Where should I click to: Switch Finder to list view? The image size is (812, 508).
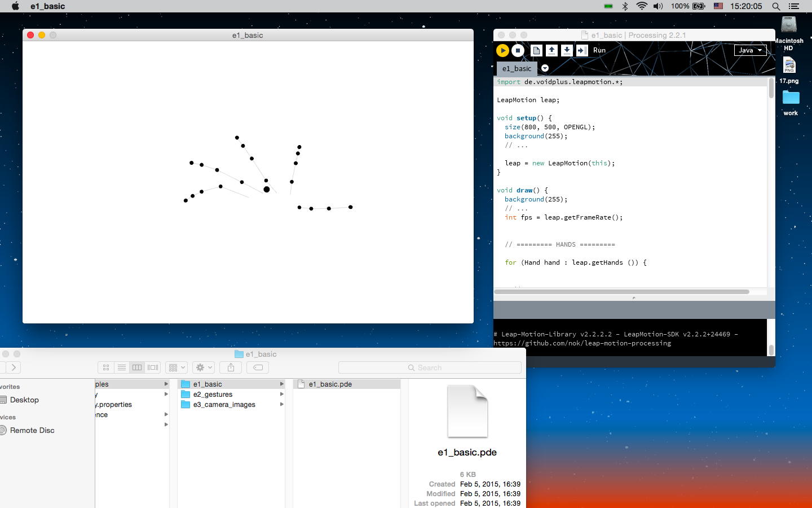[121, 367]
